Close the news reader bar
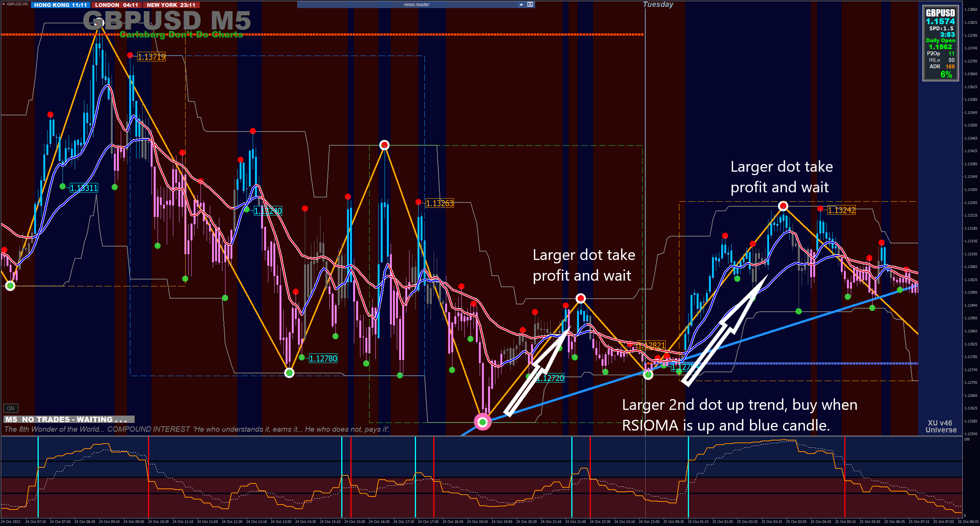980x526 pixels. coord(530,5)
